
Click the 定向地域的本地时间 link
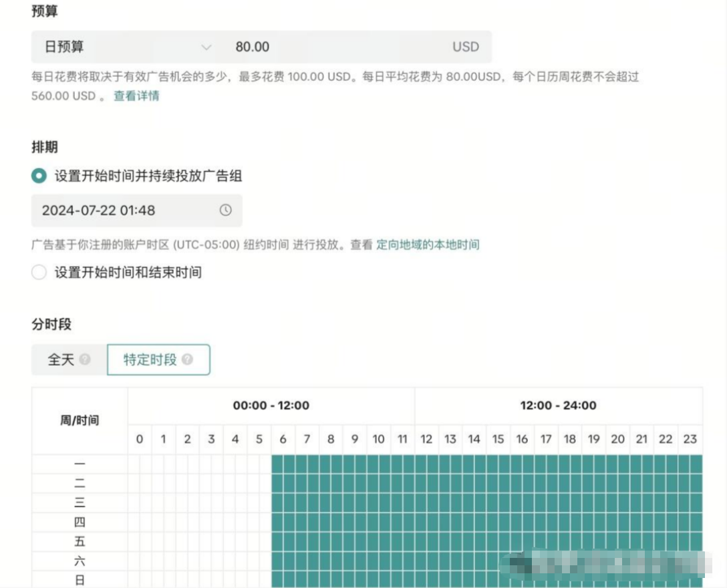pos(428,245)
